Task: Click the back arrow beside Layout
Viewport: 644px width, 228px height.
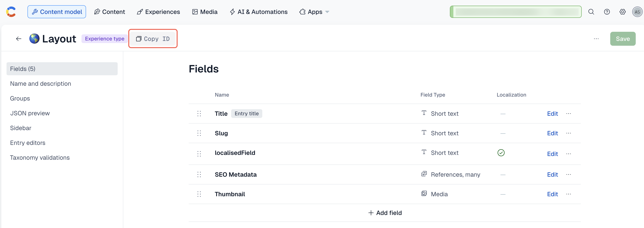Action: click(19, 39)
